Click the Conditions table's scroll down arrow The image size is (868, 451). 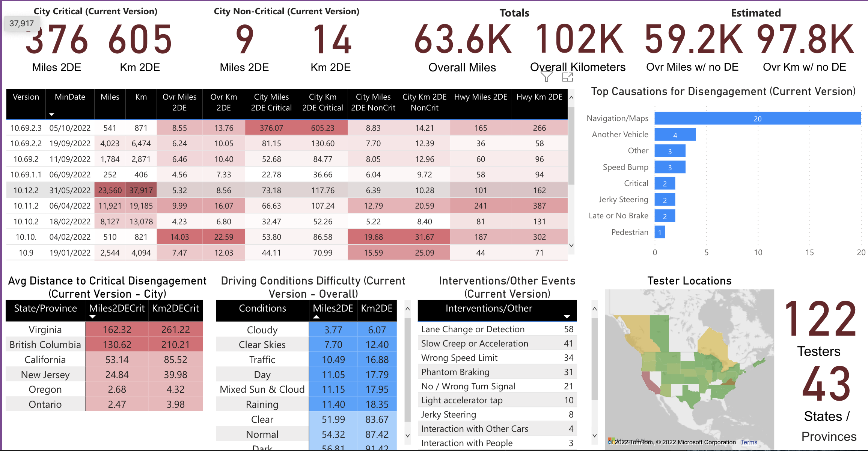click(408, 436)
